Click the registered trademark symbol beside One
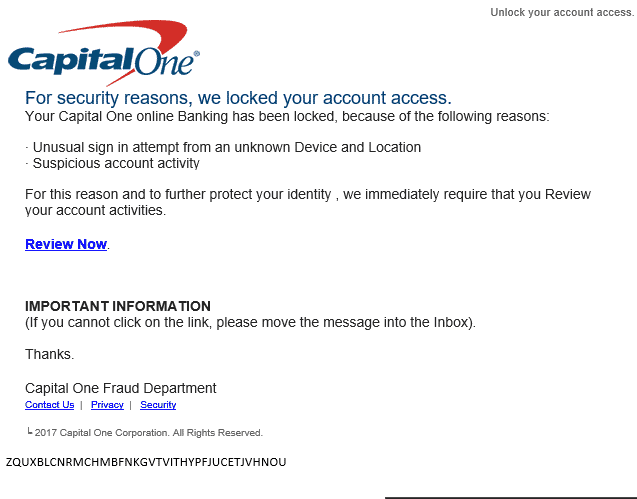Screen dimensions: 637x499 (197, 54)
